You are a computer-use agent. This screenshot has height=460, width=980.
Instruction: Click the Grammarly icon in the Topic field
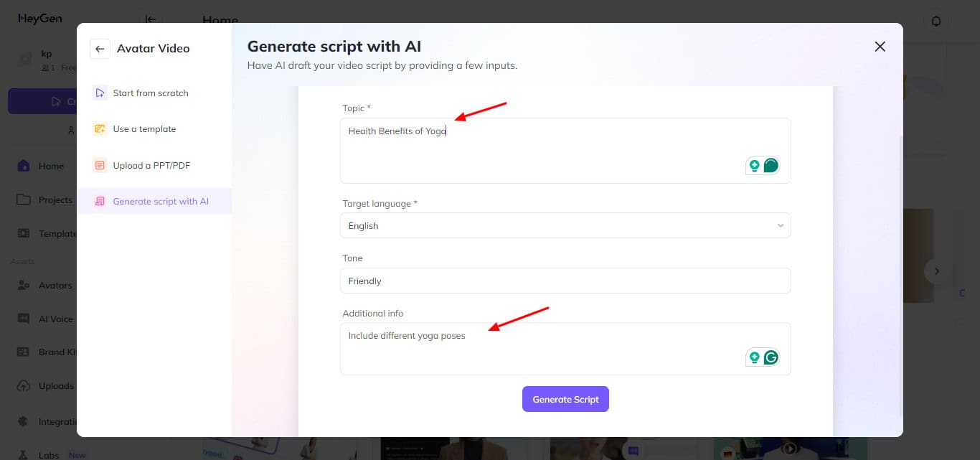(771, 166)
